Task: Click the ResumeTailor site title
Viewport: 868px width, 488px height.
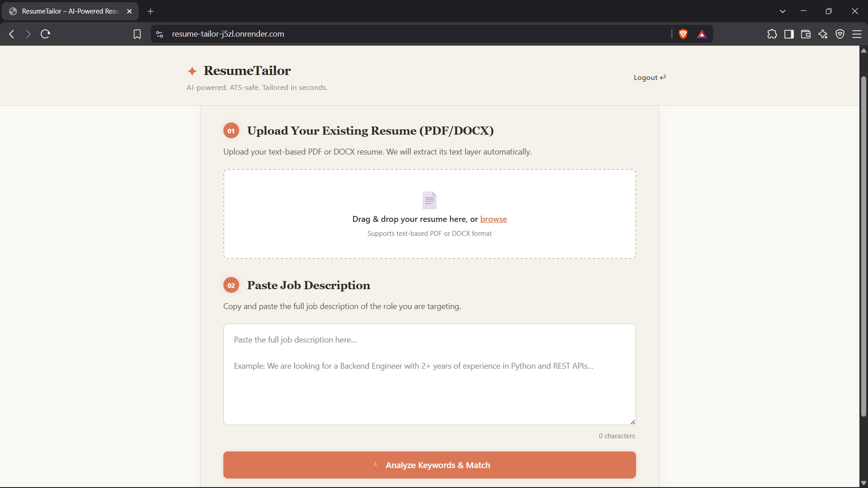Action: click(x=247, y=70)
